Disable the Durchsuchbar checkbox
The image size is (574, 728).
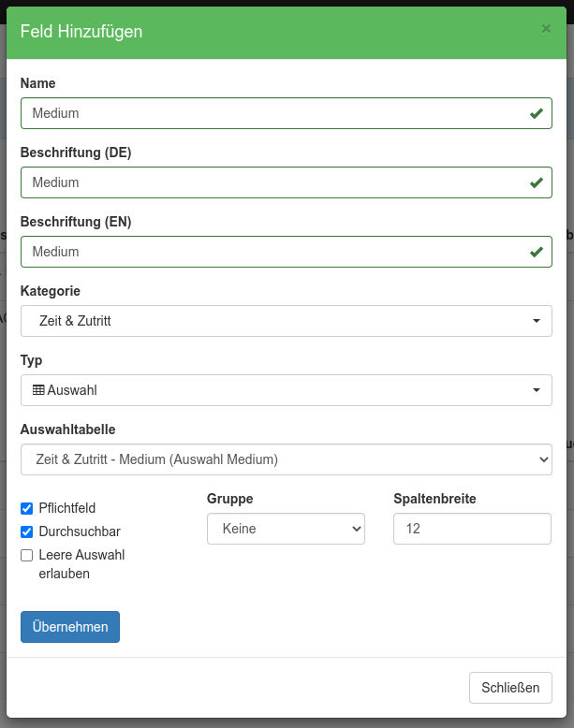click(x=27, y=531)
